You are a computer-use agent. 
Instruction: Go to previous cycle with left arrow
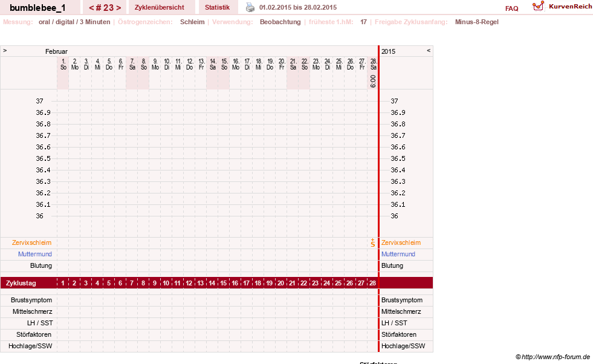click(91, 8)
